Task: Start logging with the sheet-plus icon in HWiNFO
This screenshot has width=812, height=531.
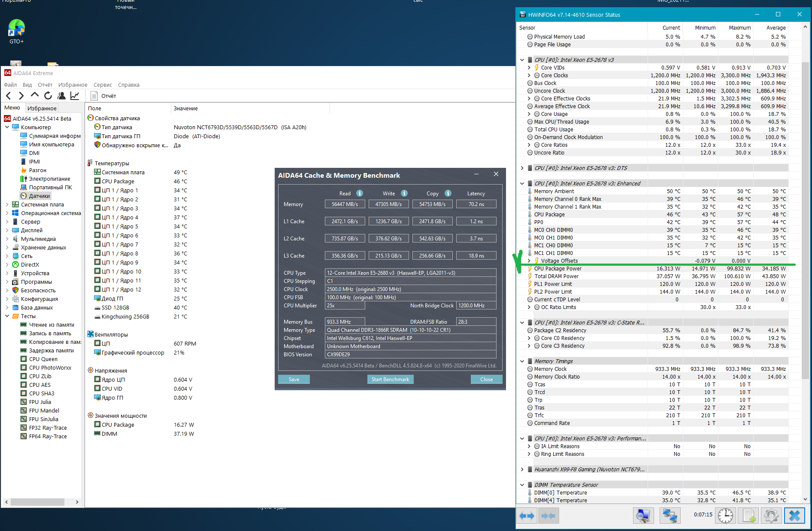Action: (x=748, y=516)
